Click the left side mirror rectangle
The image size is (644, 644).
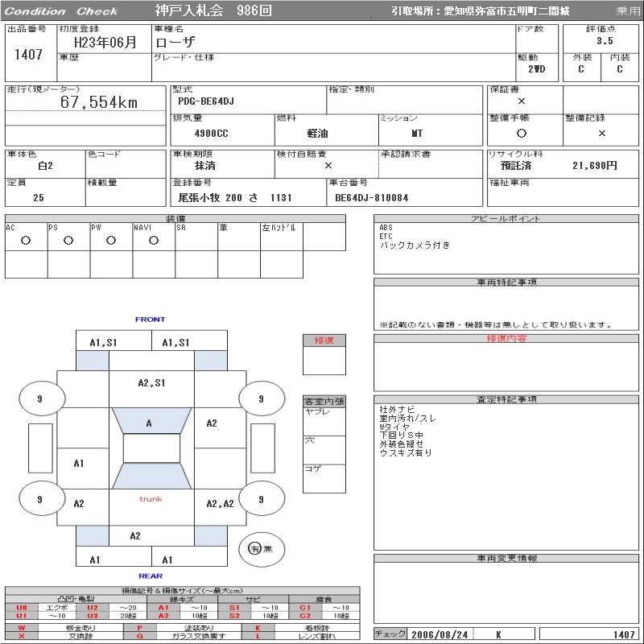tap(39, 448)
